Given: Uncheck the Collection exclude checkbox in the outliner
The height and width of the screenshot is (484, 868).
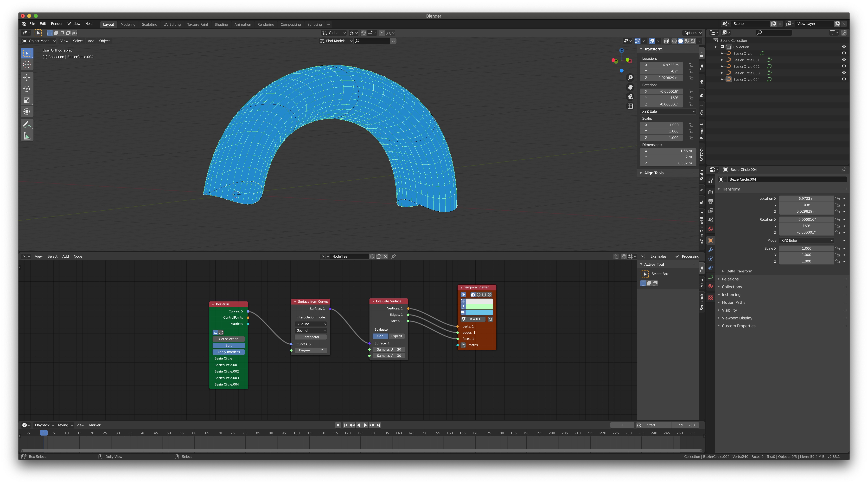Looking at the screenshot, I should coord(722,47).
